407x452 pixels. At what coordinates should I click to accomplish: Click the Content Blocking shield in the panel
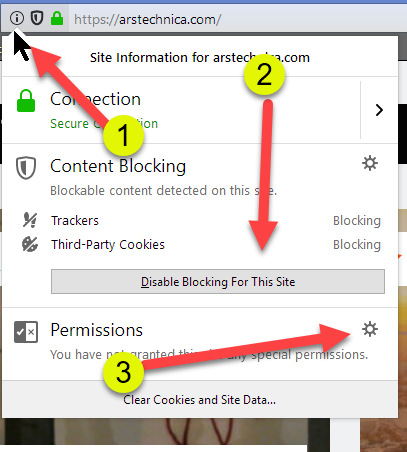point(26,168)
